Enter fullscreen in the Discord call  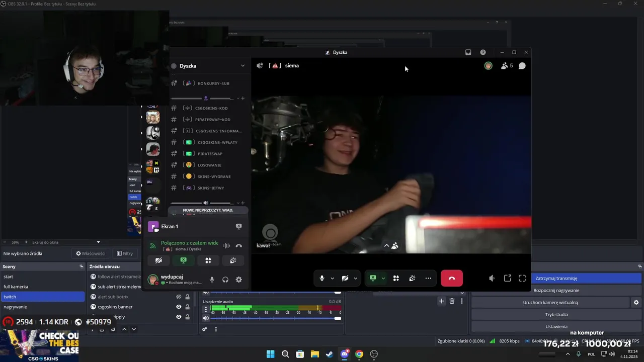(x=522, y=278)
